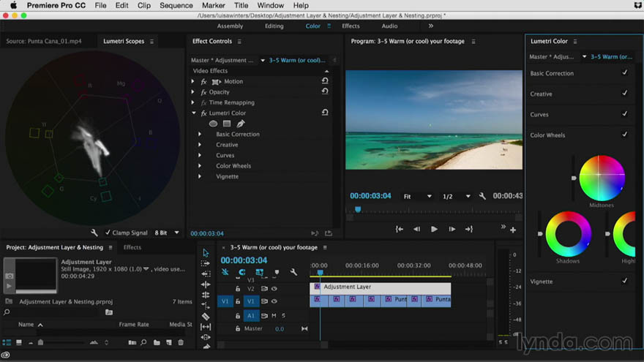Delete selected project item with trash icon
This screenshot has width=644, height=362.
(x=181, y=342)
